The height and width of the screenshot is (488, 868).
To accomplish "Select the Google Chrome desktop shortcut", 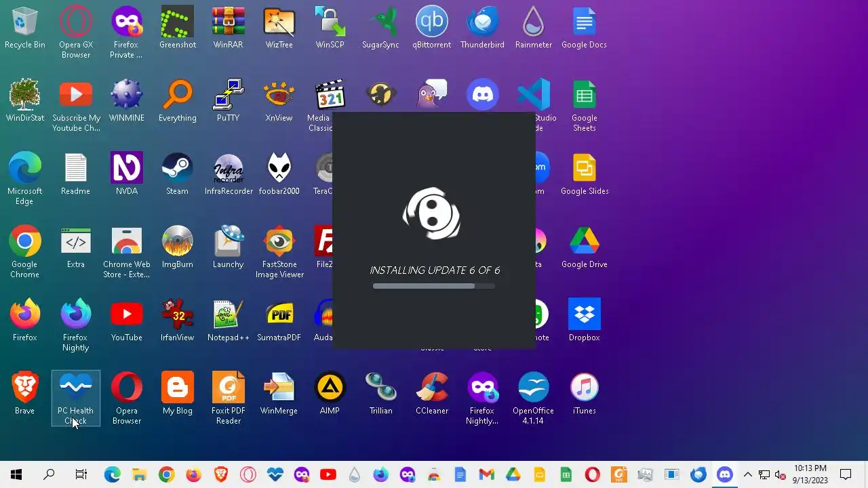I will [24, 252].
